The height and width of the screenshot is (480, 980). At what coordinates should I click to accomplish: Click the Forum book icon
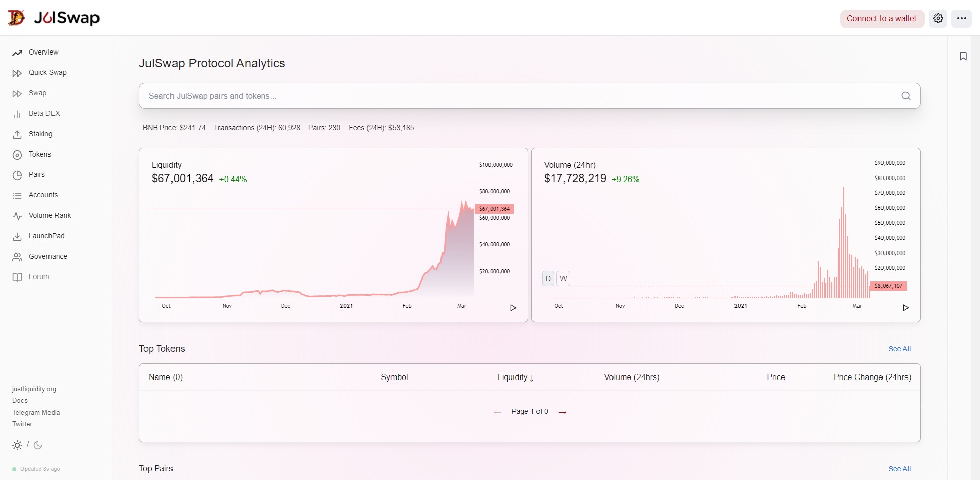[17, 277]
